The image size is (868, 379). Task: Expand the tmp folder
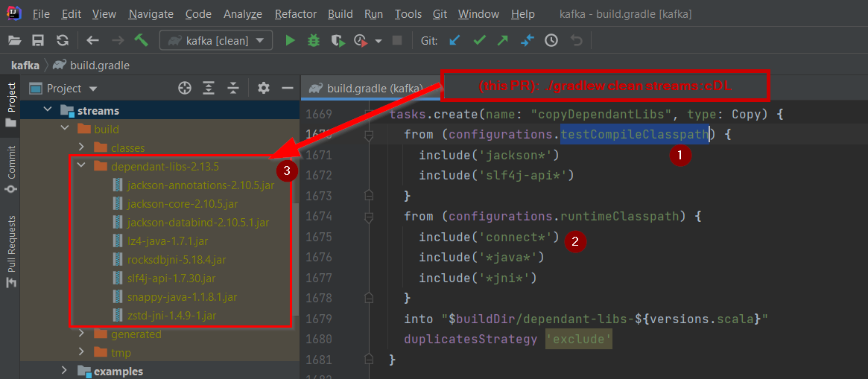(81, 352)
